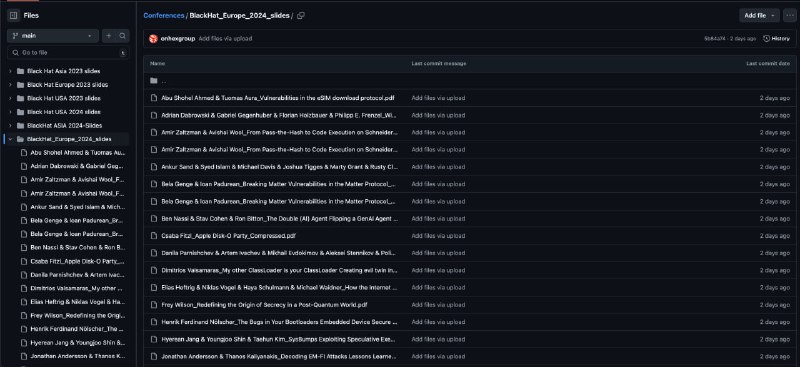Select Jonathan Andersson file in sidebar tree
Viewport: 800px width, 367px height.
[x=78, y=356]
